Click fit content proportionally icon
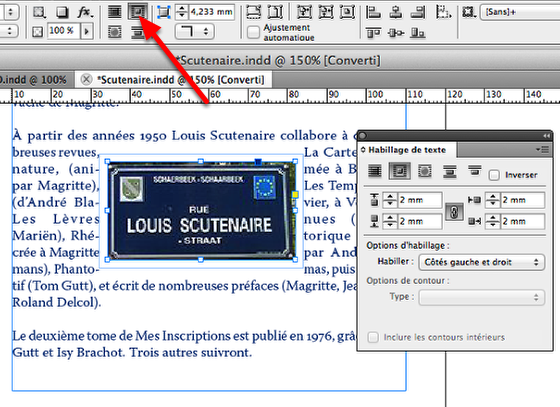 pos(275,12)
